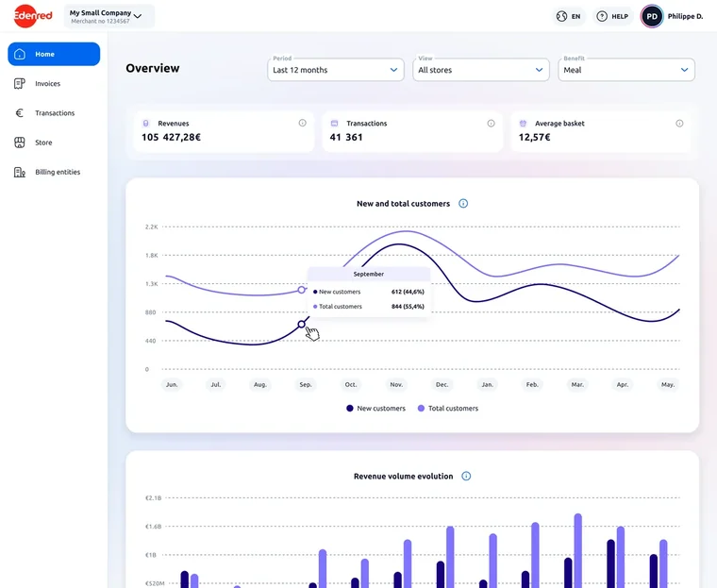The height and width of the screenshot is (588, 717).
Task: Click the 41 361 transactions value
Action: [x=346, y=137]
